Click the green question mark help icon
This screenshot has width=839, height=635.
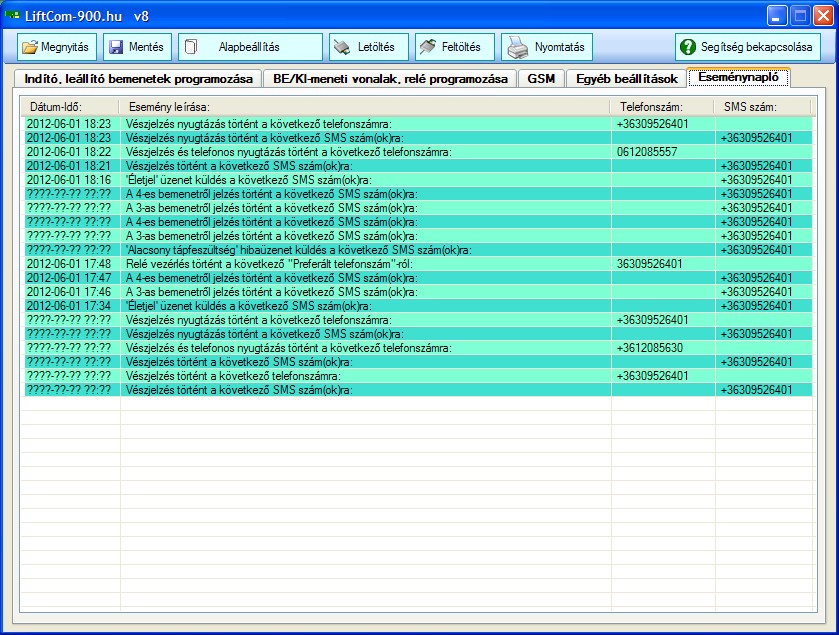click(x=688, y=47)
